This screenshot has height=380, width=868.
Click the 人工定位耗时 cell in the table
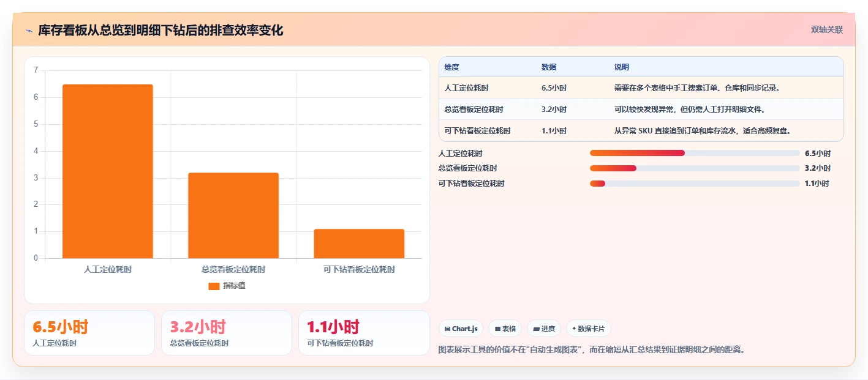pyautogui.click(x=467, y=88)
